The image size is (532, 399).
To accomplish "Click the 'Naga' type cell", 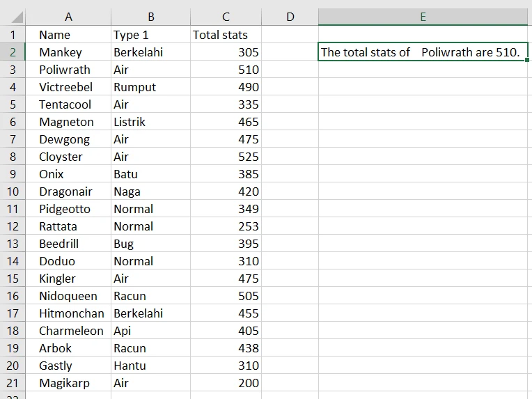I will pos(150,191).
